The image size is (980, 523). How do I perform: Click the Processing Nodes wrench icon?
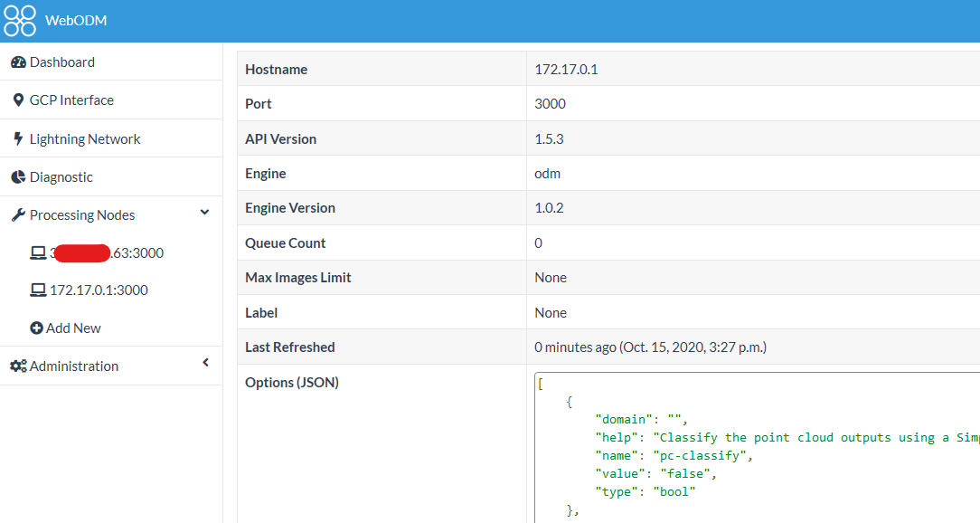tap(19, 215)
